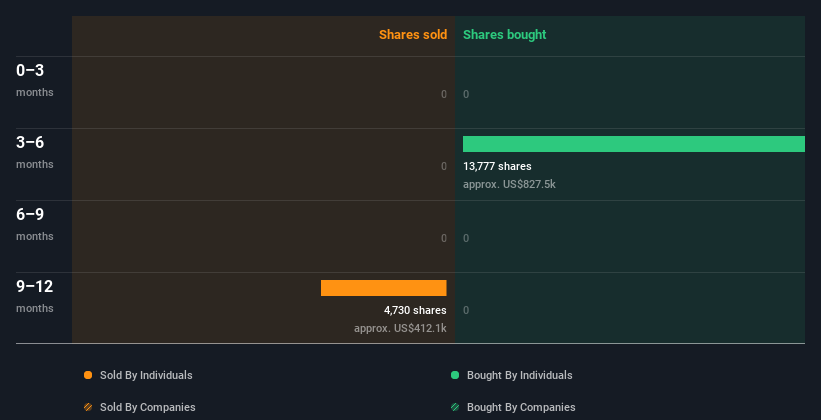Click the Bought By Companies striped legend icon
Viewport: 821px width, 420px height.
tap(455, 407)
